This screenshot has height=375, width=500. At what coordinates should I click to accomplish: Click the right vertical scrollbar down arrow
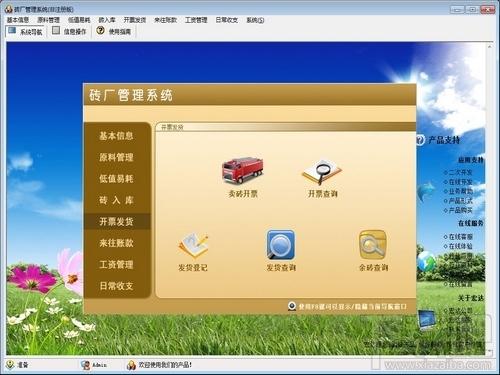(x=490, y=351)
